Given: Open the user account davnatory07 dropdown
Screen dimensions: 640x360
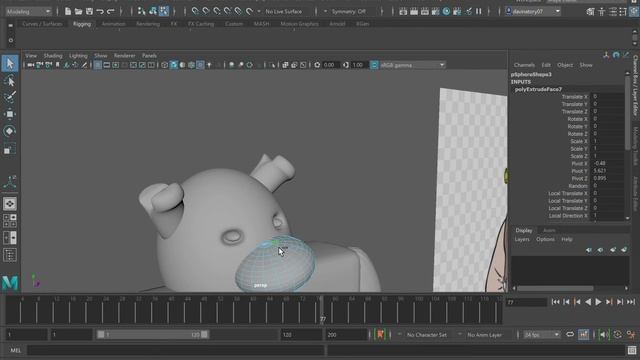Looking at the screenshot, I should [533, 11].
